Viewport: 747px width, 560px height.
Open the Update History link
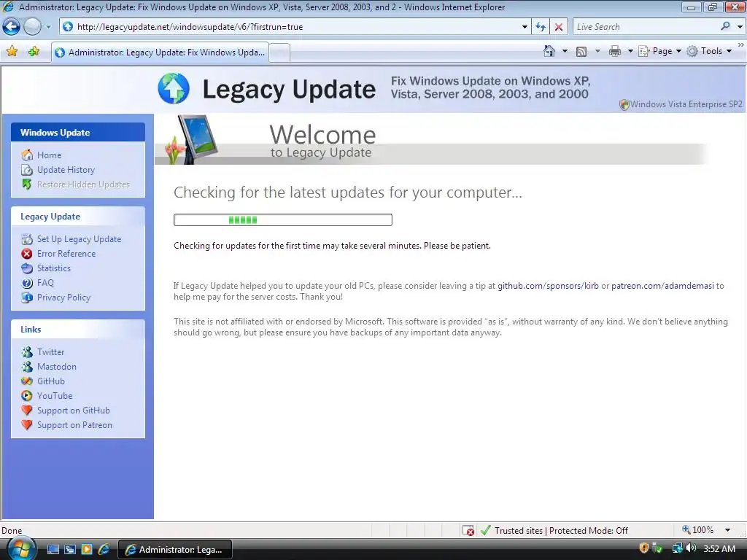click(66, 170)
